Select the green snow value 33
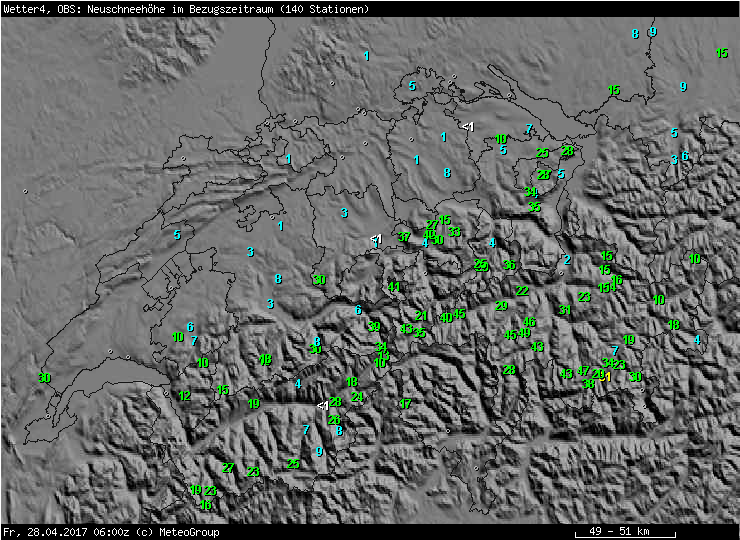Viewport: 740px width, 540px height. (454, 232)
